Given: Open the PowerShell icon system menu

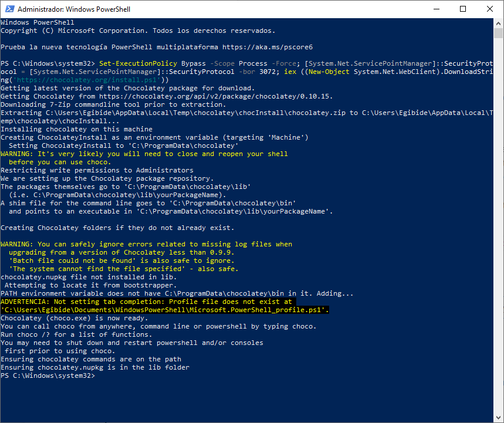Looking at the screenshot, I should (9, 9).
